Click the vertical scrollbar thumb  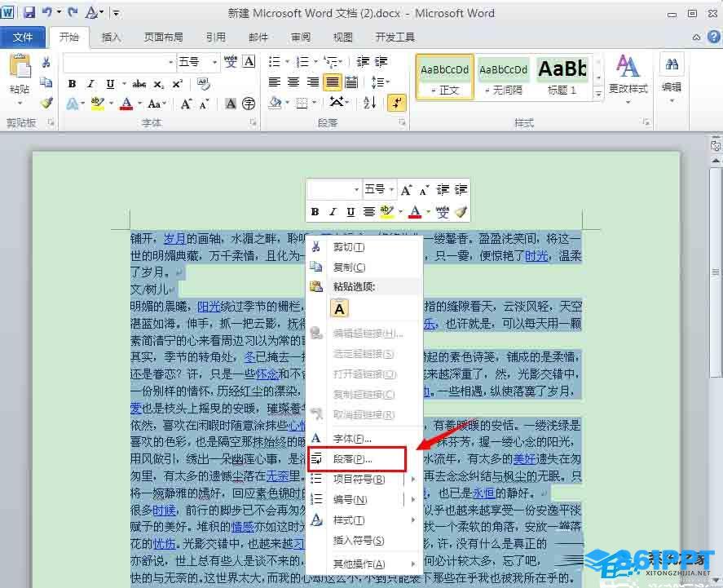coord(715,272)
